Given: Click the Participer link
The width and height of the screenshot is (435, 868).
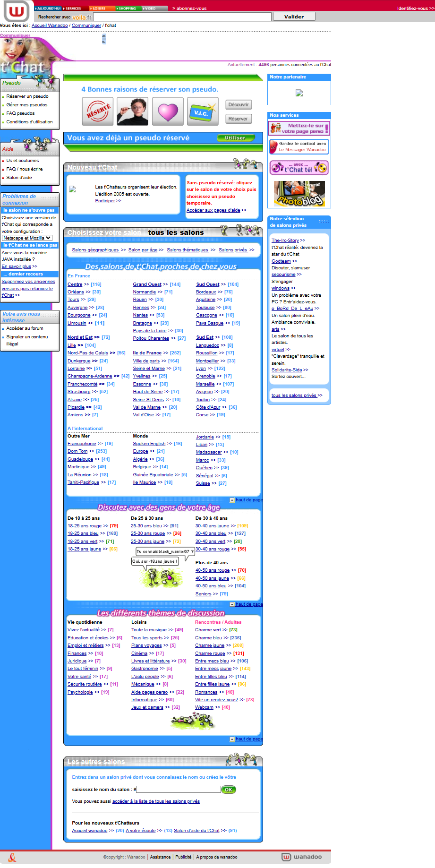Looking at the screenshot, I should coord(105,201).
